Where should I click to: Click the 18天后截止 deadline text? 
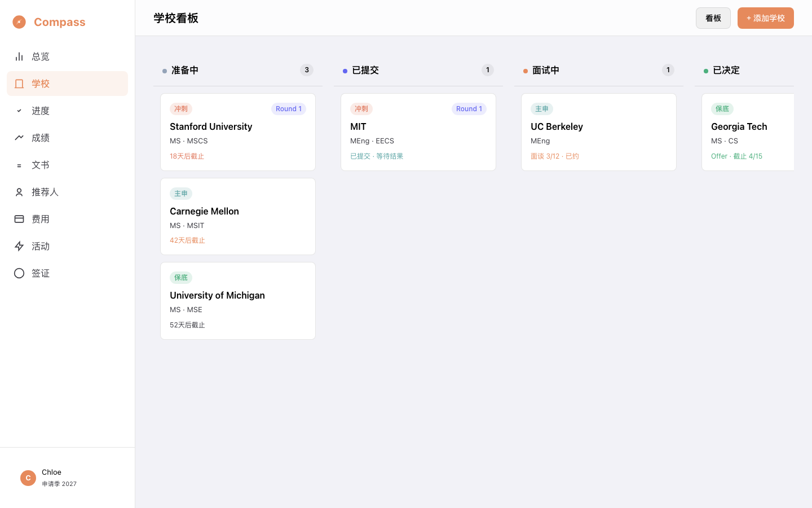tap(187, 156)
